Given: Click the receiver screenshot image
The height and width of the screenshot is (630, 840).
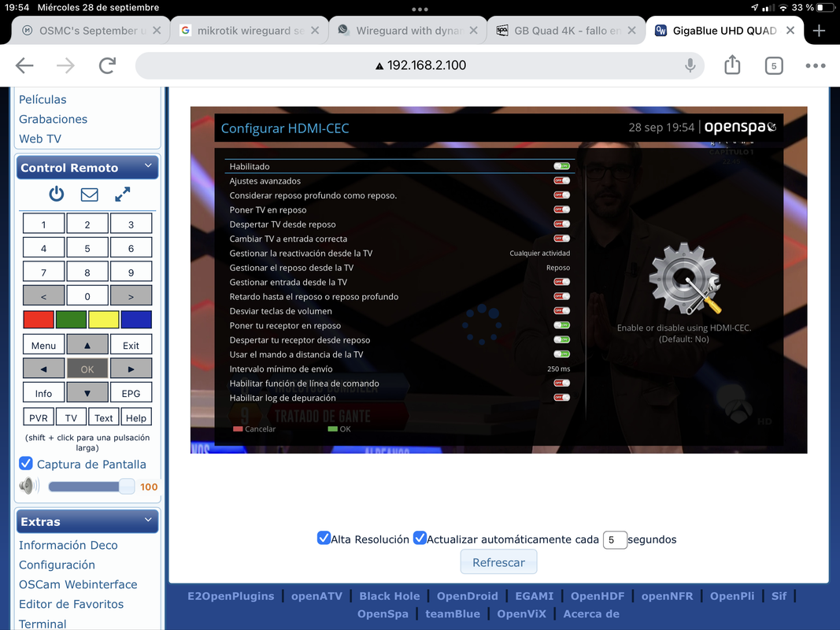Looking at the screenshot, I should pyautogui.click(x=499, y=280).
